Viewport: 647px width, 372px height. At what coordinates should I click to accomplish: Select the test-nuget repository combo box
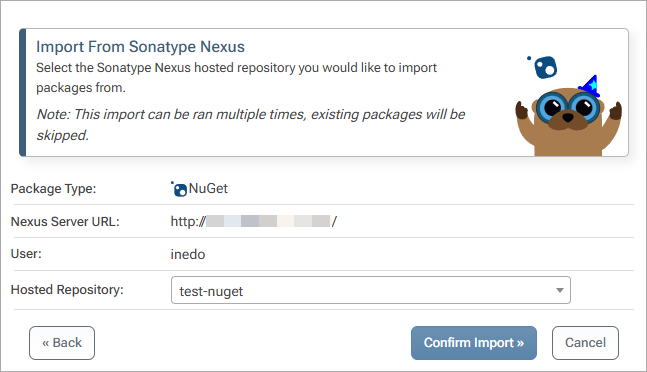point(371,290)
